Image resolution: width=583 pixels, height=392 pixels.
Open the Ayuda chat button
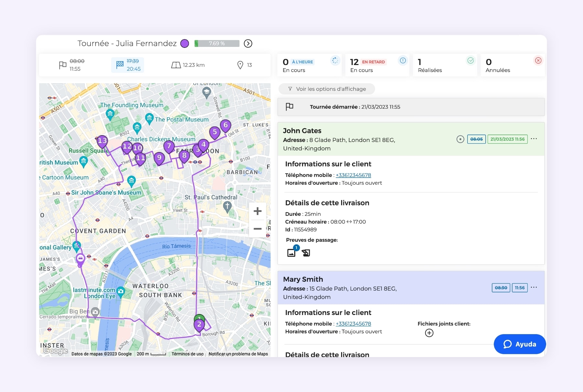pos(519,344)
